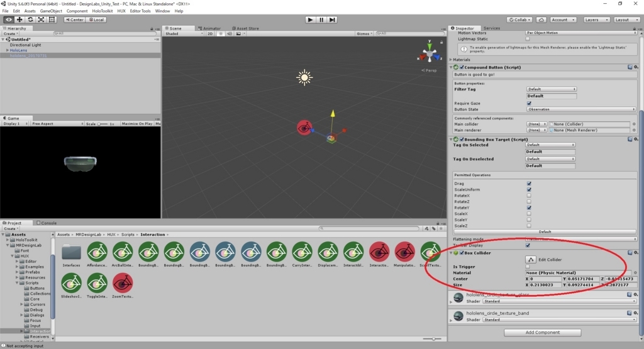Toggle Lightmap Static checkbox
Viewport: 644px width, 349px height.
click(x=528, y=39)
